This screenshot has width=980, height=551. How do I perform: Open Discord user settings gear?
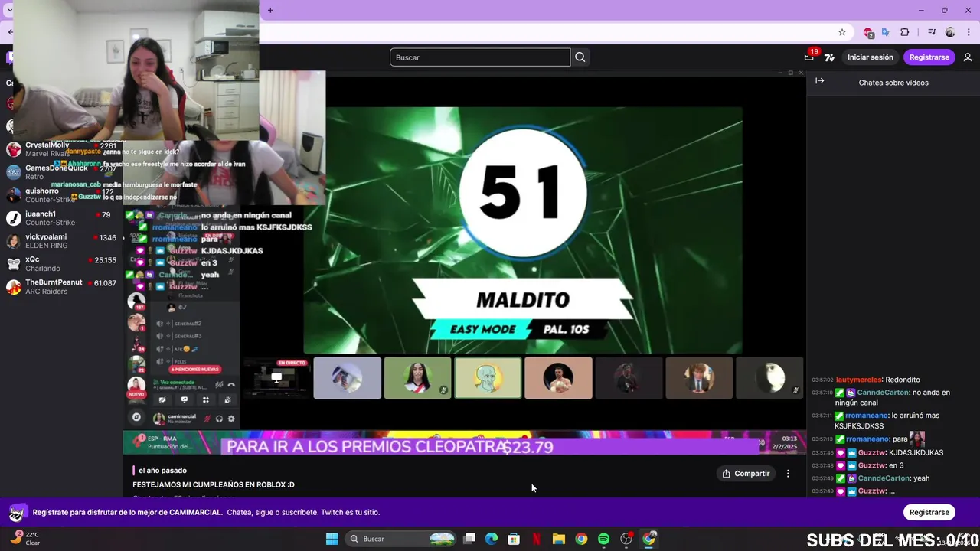231,419
